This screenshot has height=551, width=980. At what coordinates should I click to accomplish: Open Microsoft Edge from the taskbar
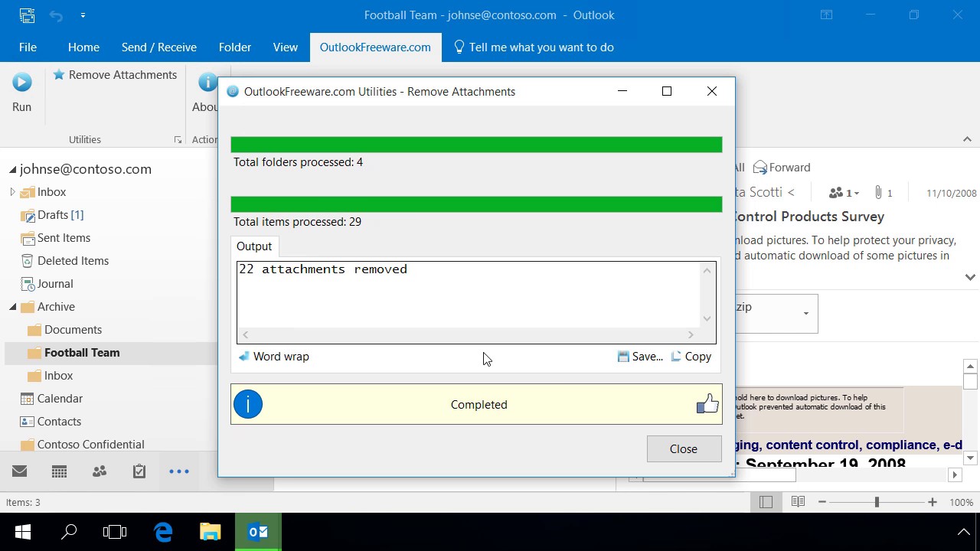(x=163, y=532)
